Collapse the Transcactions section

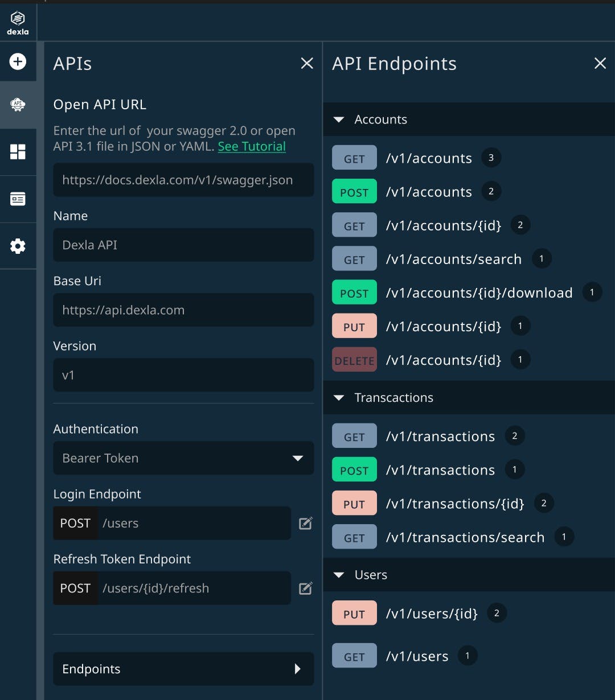[x=469, y=397]
